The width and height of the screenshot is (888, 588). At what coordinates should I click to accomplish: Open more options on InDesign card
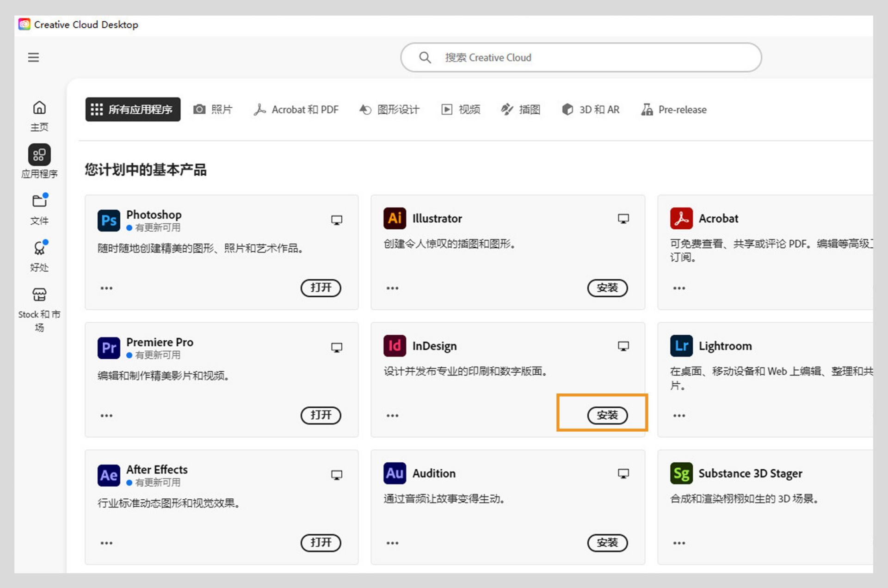pyautogui.click(x=392, y=416)
